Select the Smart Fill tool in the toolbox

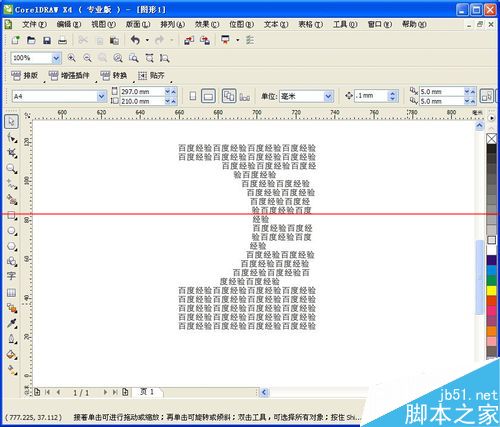(12, 199)
